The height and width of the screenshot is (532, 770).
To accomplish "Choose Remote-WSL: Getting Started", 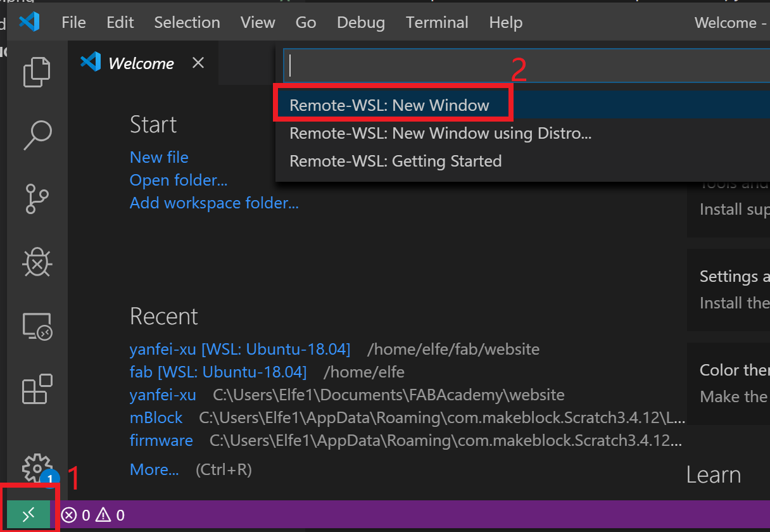I will [x=522, y=161].
